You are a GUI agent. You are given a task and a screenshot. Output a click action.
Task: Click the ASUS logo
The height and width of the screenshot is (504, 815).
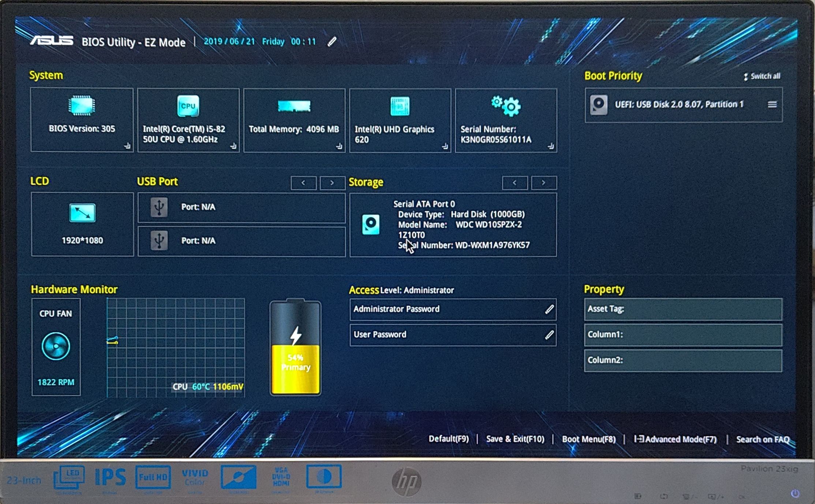click(52, 41)
